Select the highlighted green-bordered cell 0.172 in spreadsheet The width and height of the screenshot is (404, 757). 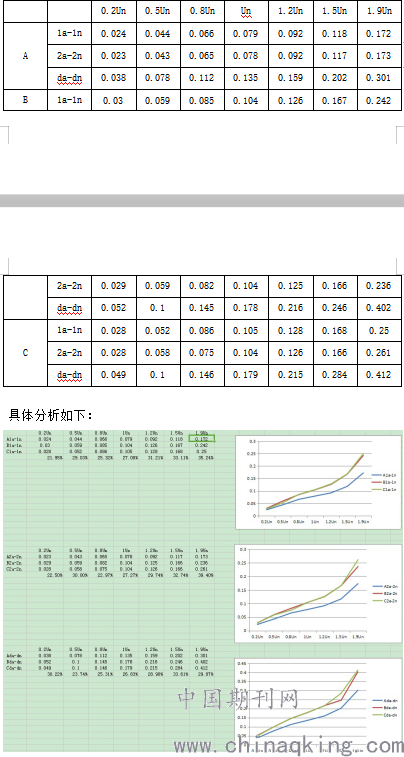(x=202, y=439)
